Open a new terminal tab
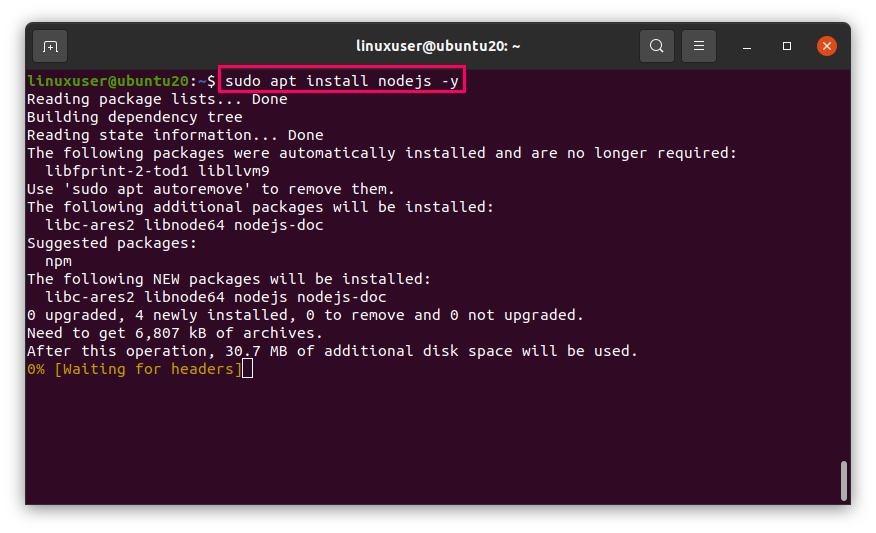The width and height of the screenshot is (876, 533). pyautogui.click(x=50, y=46)
